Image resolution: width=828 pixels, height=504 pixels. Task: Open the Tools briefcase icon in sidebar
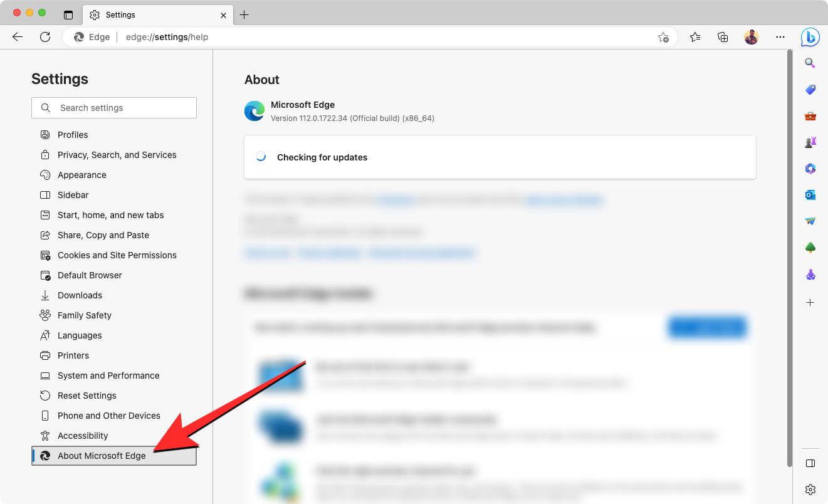tap(810, 116)
